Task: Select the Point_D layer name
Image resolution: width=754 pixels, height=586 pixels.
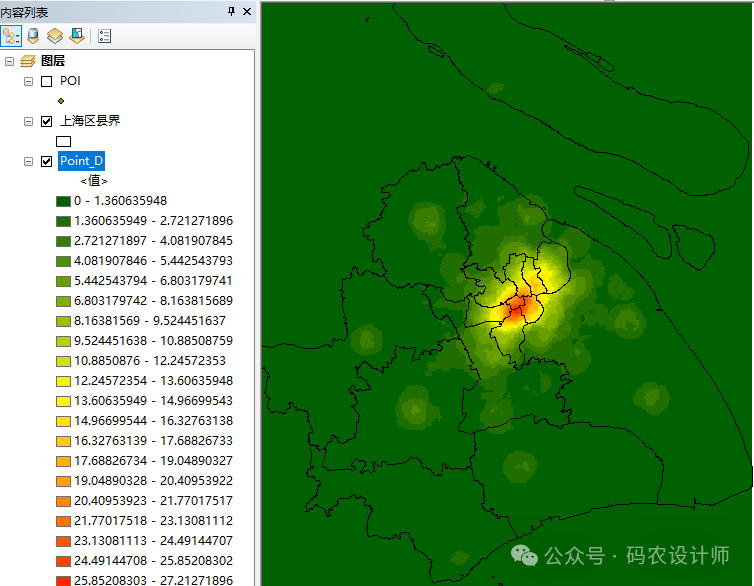Action: [82, 161]
